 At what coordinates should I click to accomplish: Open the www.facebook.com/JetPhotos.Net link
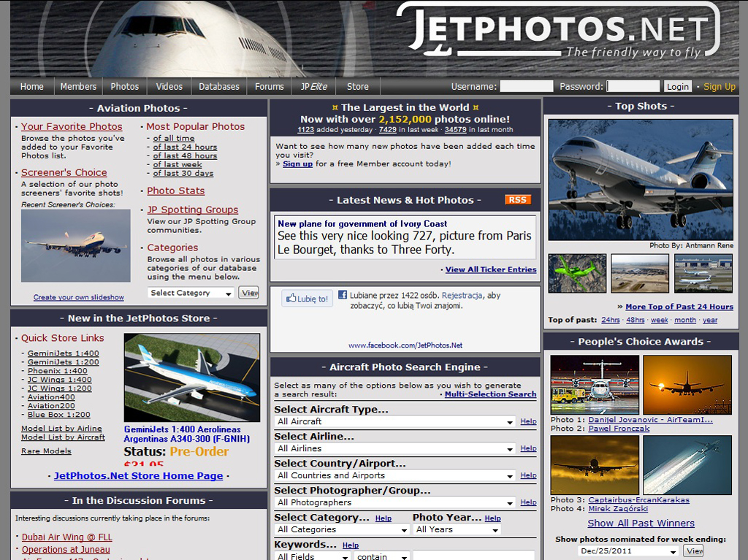[x=405, y=345]
